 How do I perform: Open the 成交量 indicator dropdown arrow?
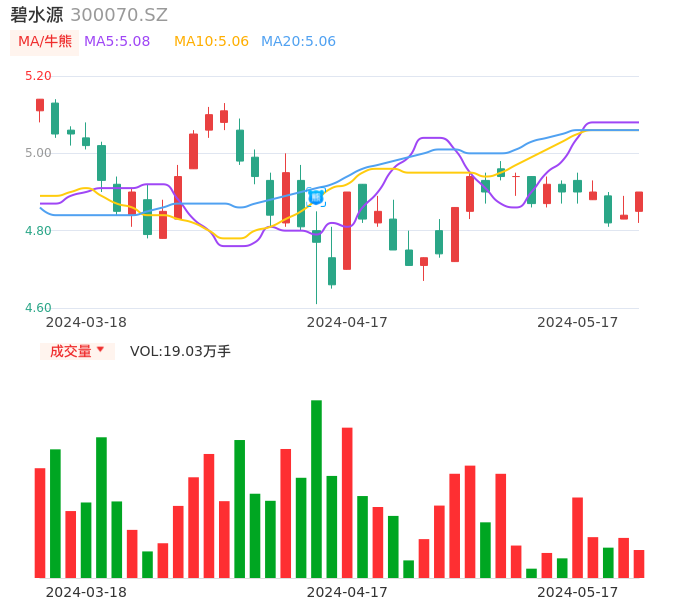100,350
